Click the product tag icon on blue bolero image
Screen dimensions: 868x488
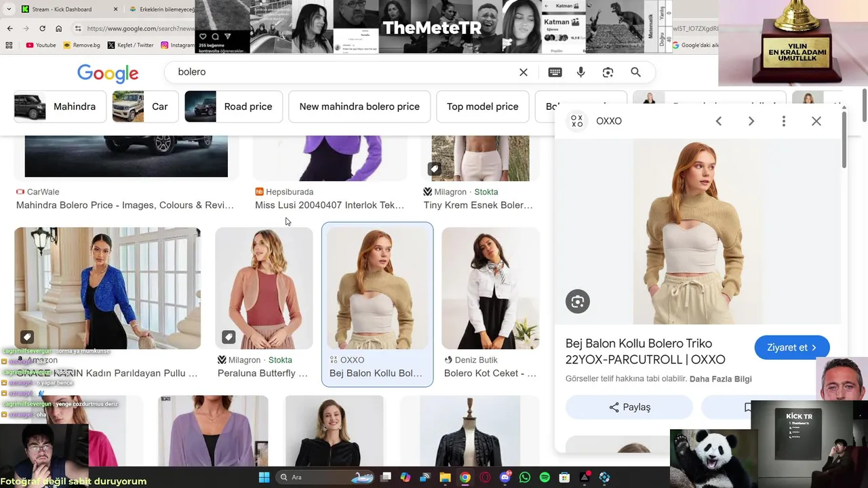click(26, 337)
